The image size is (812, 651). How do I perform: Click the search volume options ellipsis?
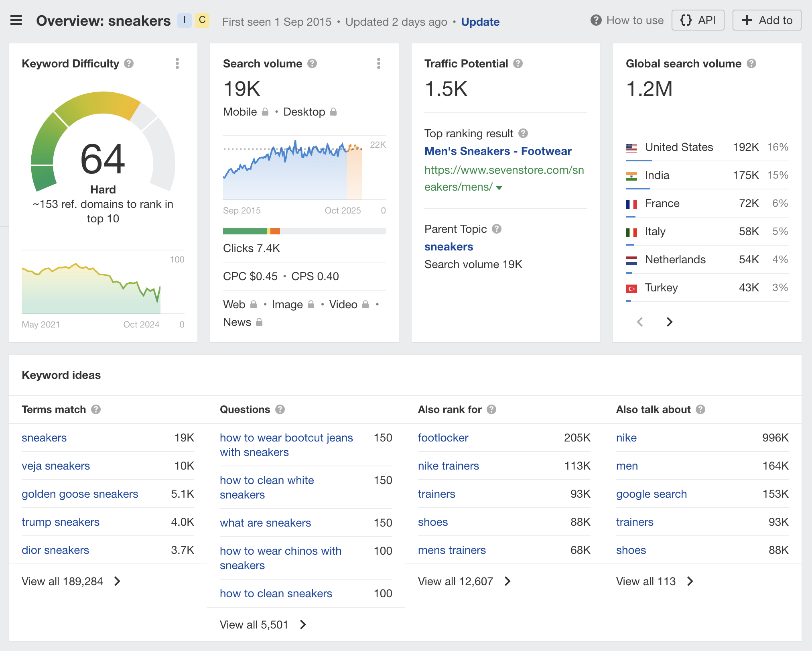click(378, 64)
